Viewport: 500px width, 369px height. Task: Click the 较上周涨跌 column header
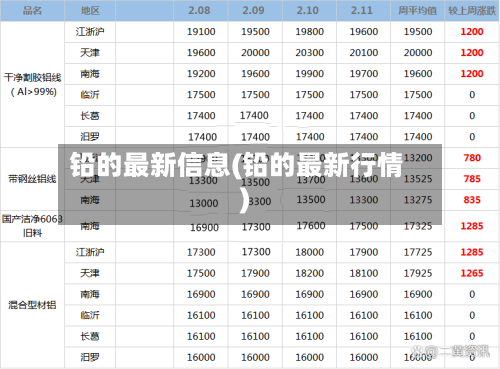tap(472, 11)
